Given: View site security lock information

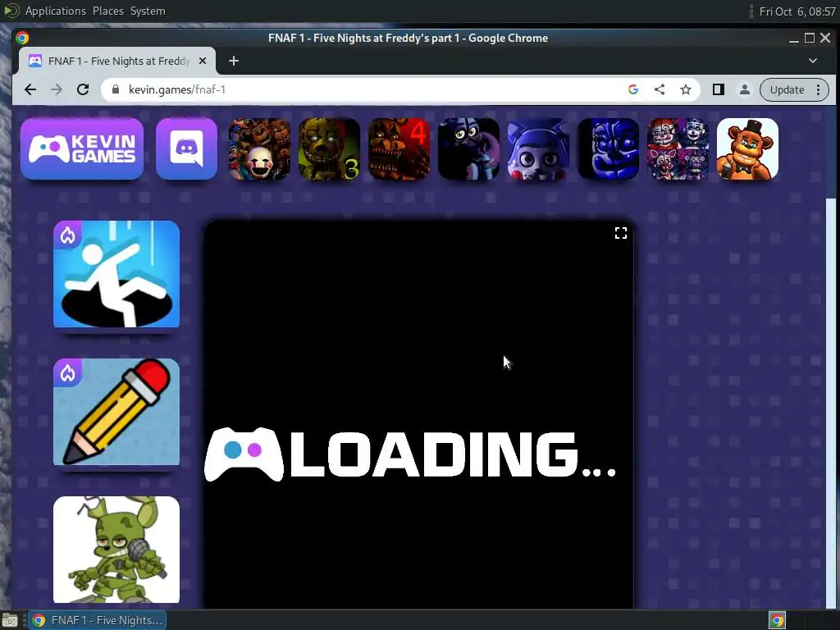Looking at the screenshot, I should pos(115,89).
